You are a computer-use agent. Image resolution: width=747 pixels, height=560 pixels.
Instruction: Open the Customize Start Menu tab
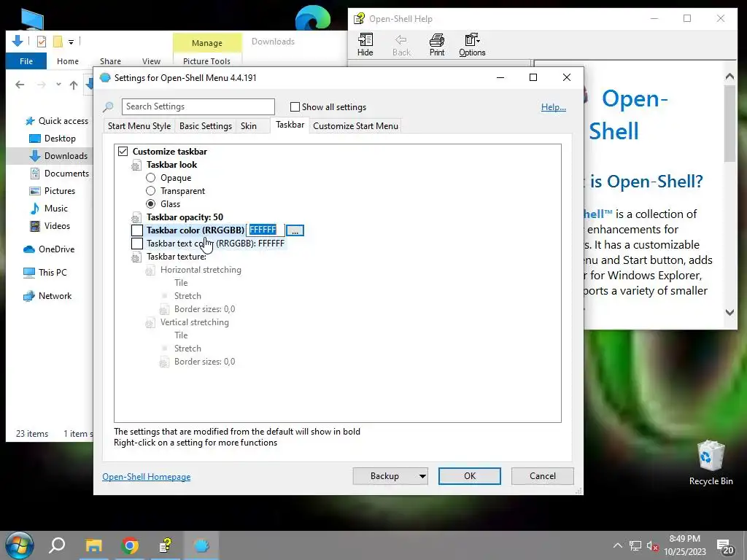[x=355, y=125]
